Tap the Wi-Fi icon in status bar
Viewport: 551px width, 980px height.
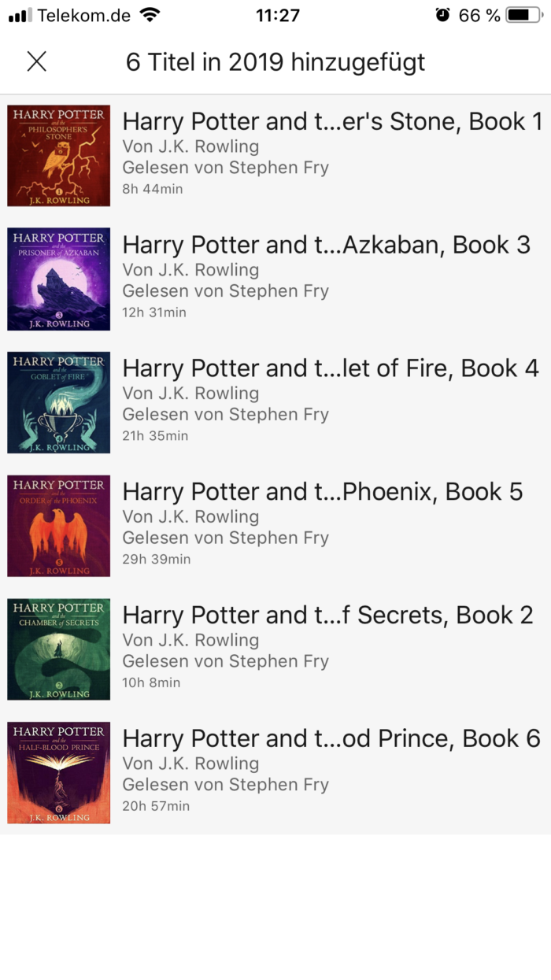[x=149, y=15]
